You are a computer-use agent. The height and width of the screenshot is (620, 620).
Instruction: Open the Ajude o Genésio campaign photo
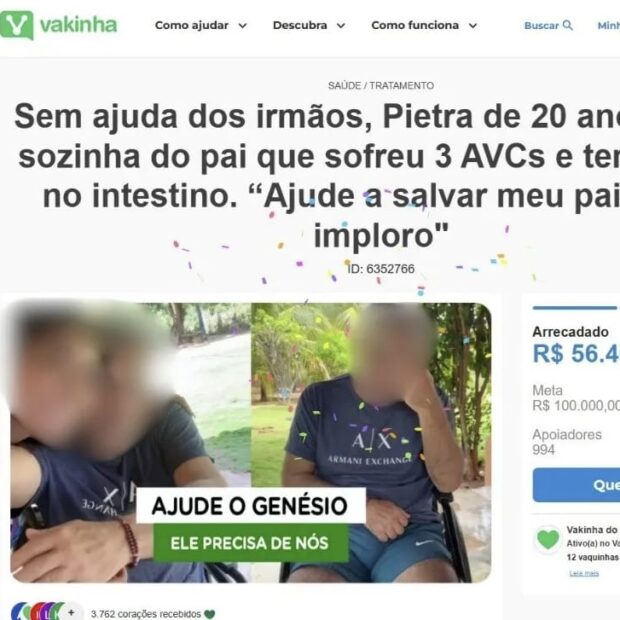(x=251, y=443)
